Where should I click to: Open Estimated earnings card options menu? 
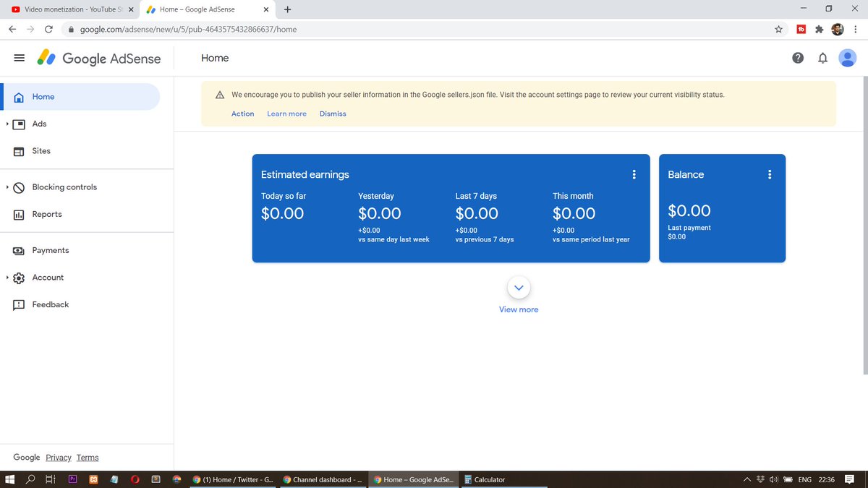pyautogui.click(x=634, y=174)
